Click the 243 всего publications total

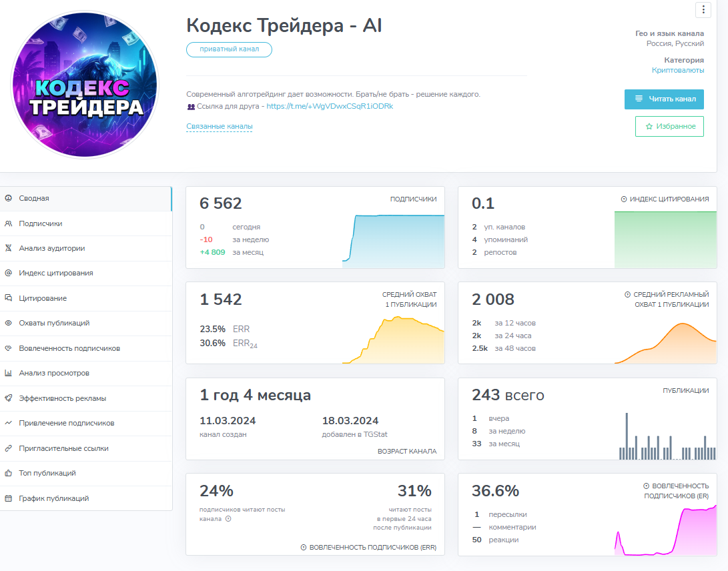click(508, 395)
